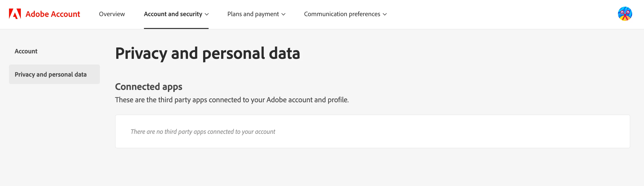Viewport: 644px width, 186px height.
Task: Go to the Overview page
Action: pyautogui.click(x=112, y=14)
